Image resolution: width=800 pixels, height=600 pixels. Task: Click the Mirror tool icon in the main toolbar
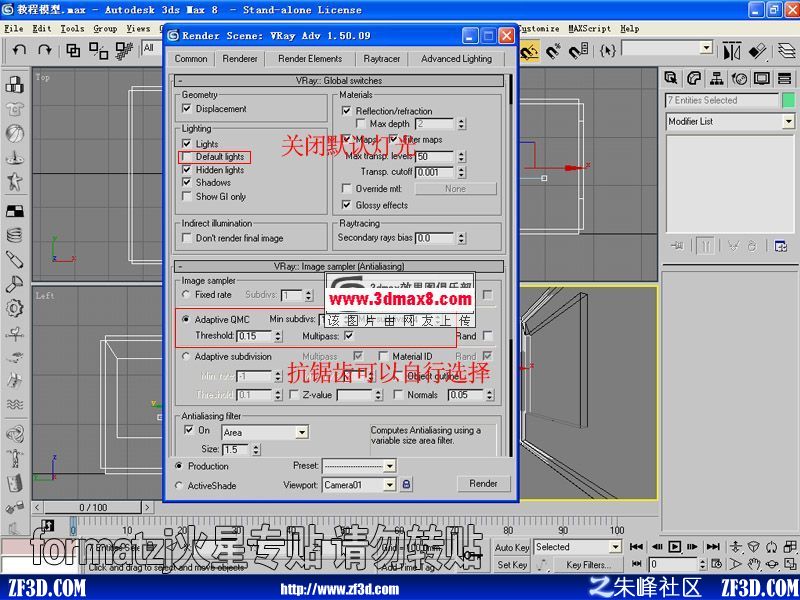click(x=732, y=51)
